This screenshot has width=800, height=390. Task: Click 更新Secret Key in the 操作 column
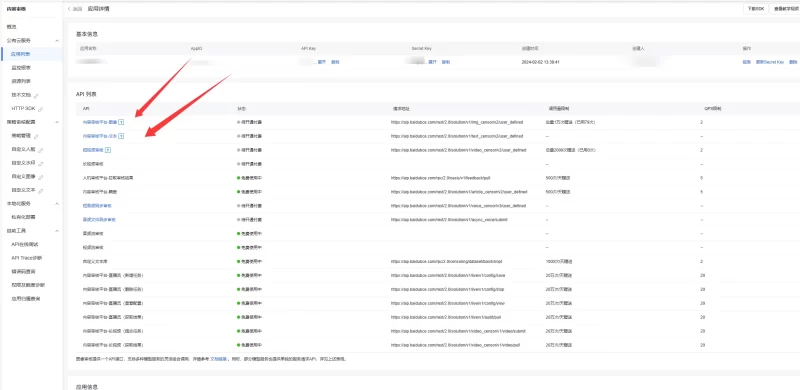coord(769,62)
